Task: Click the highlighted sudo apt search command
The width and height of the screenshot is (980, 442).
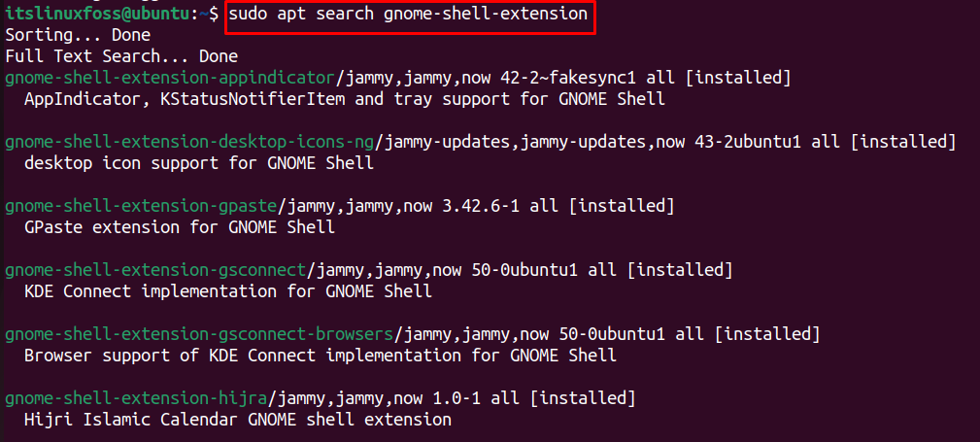Action: coord(408,16)
